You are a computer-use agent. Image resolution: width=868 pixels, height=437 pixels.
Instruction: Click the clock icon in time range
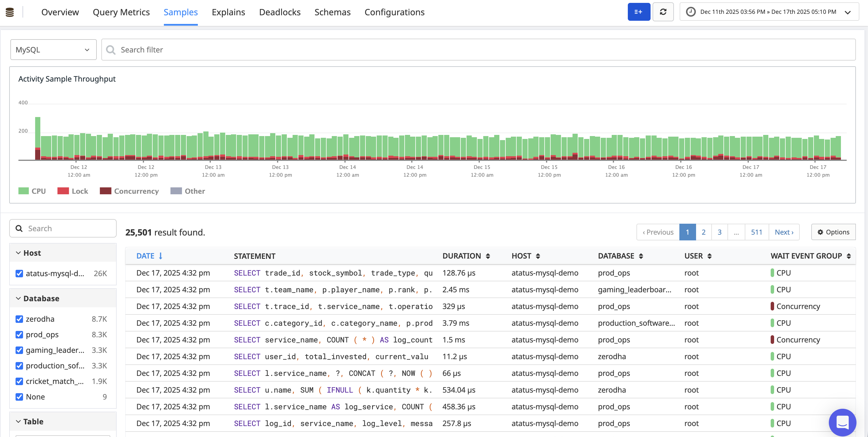(690, 12)
